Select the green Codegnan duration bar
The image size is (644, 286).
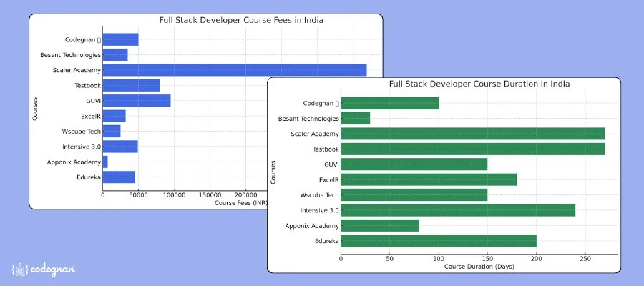click(x=390, y=103)
